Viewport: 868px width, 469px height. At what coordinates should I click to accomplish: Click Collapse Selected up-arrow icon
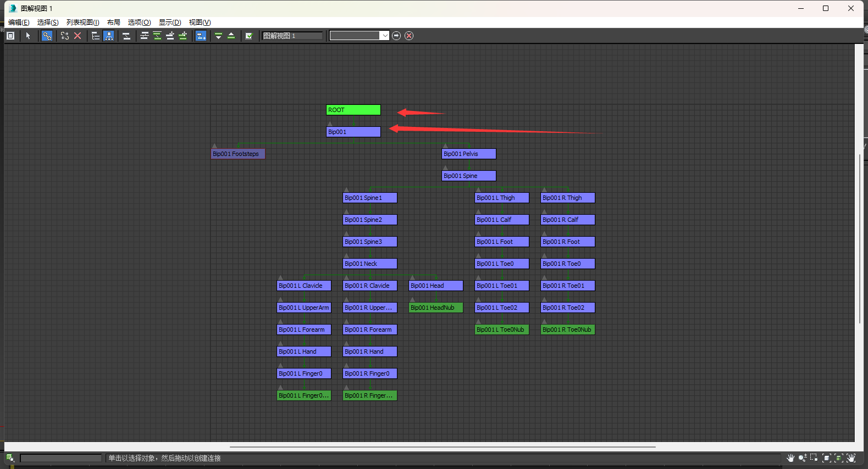[x=231, y=36]
